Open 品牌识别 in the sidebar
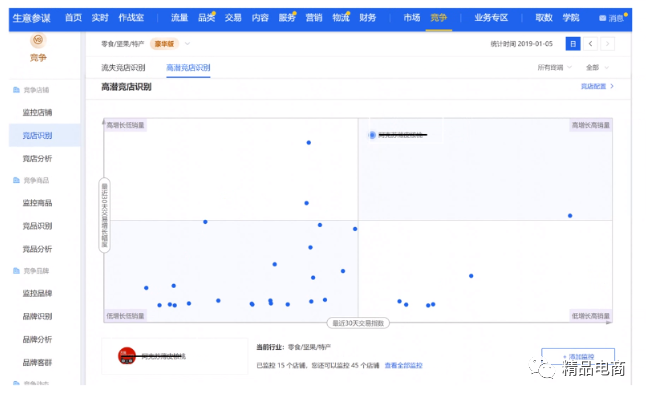Viewport: 646px width, 397px height. pos(37,316)
